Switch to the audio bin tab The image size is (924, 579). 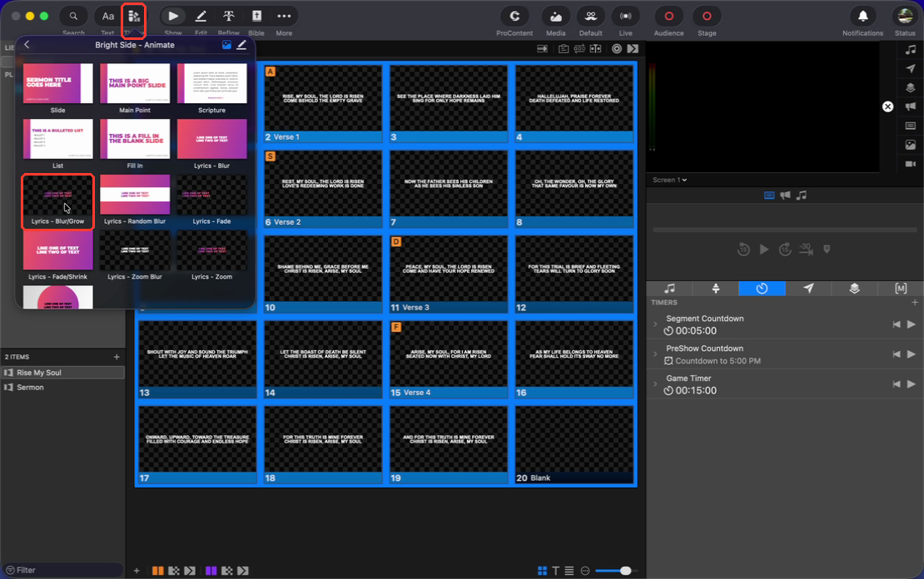pos(670,289)
